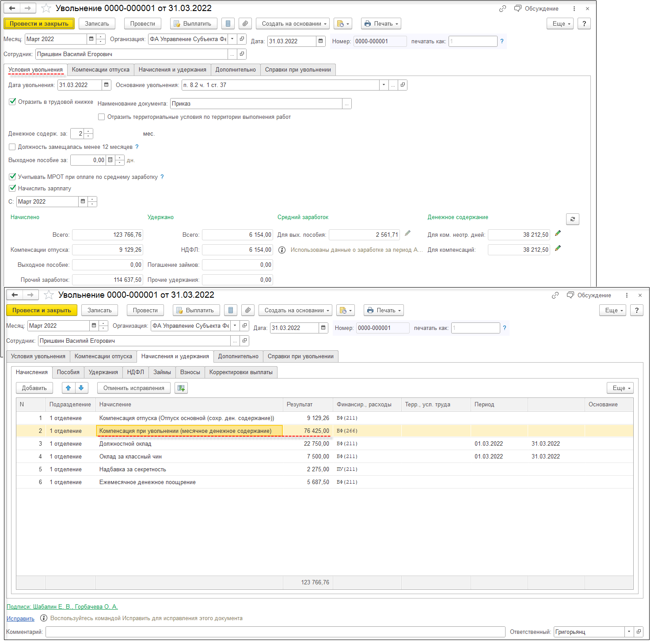658x644 pixels.
Task: Toggle Начислить зарплату checkbox
Action: click(x=12, y=188)
